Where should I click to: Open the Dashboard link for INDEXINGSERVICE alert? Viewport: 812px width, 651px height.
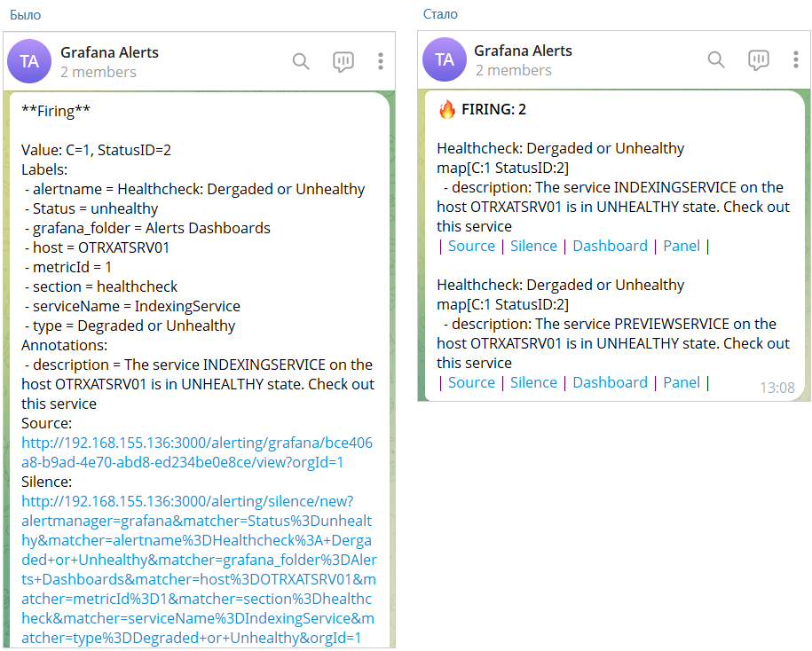tap(610, 246)
